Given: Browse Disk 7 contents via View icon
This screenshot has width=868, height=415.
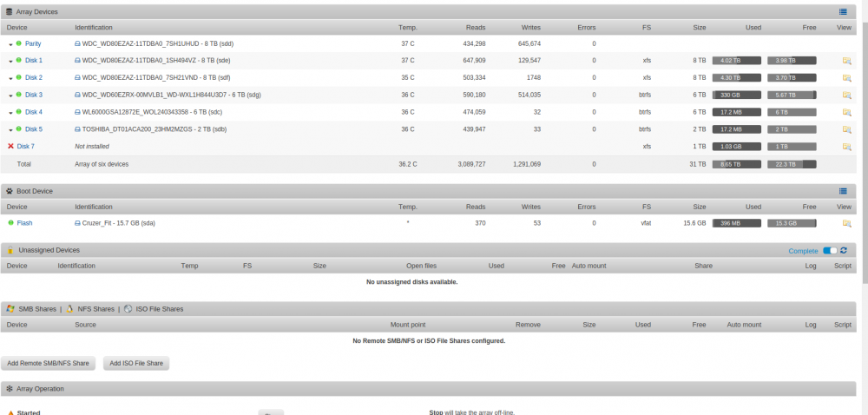Looking at the screenshot, I should 846,147.
